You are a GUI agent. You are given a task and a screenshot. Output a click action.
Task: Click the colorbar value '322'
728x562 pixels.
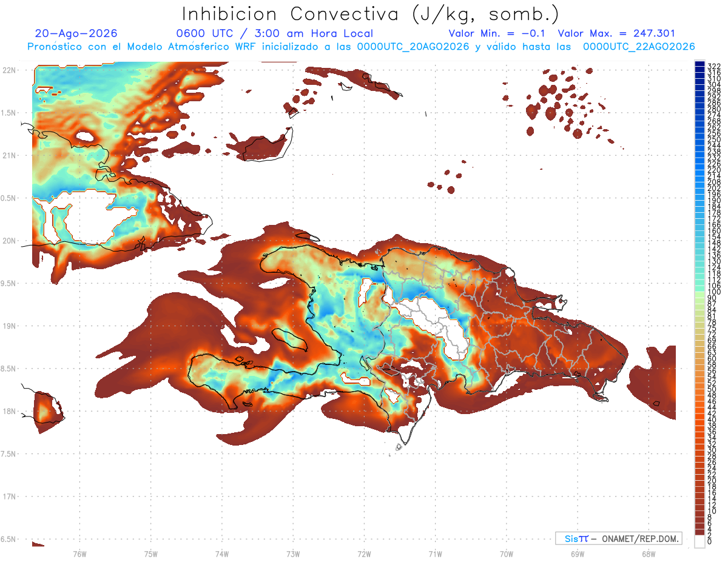[x=713, y=65]
